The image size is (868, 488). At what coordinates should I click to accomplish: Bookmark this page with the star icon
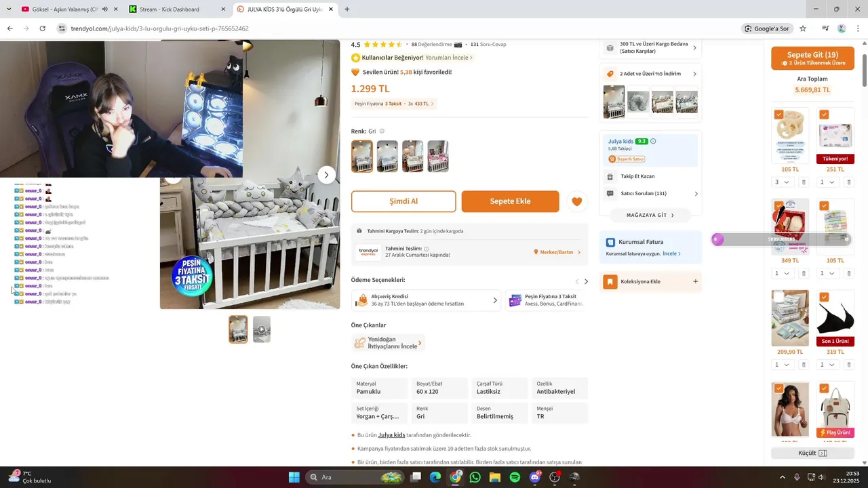(x=803, y=28)
